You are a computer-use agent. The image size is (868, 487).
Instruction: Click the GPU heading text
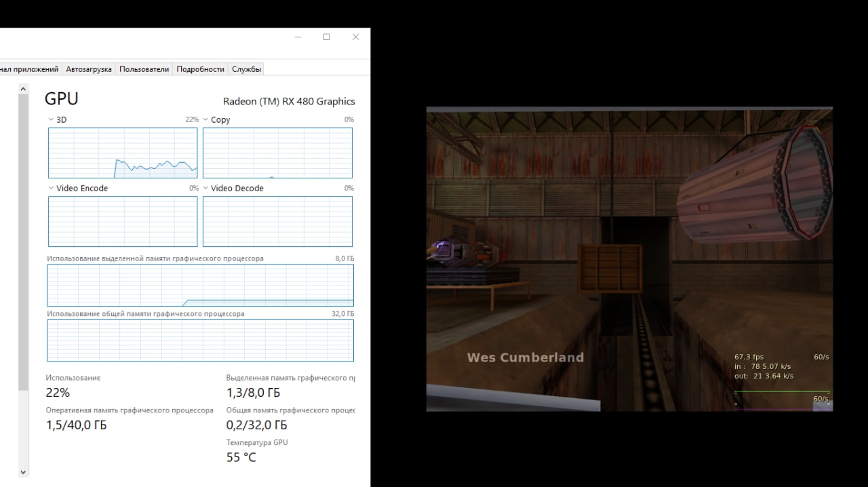62,99
